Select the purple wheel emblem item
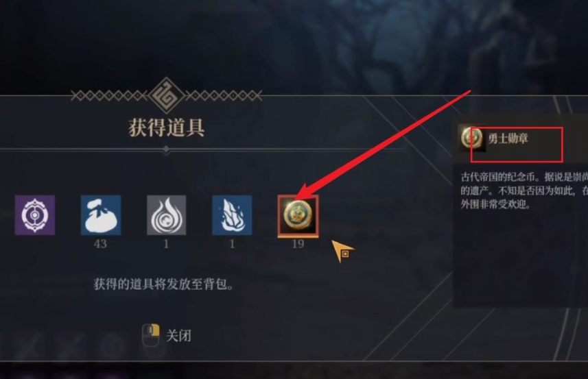The height and width of the screenshot is (379, 588). (x=35, y=215)
